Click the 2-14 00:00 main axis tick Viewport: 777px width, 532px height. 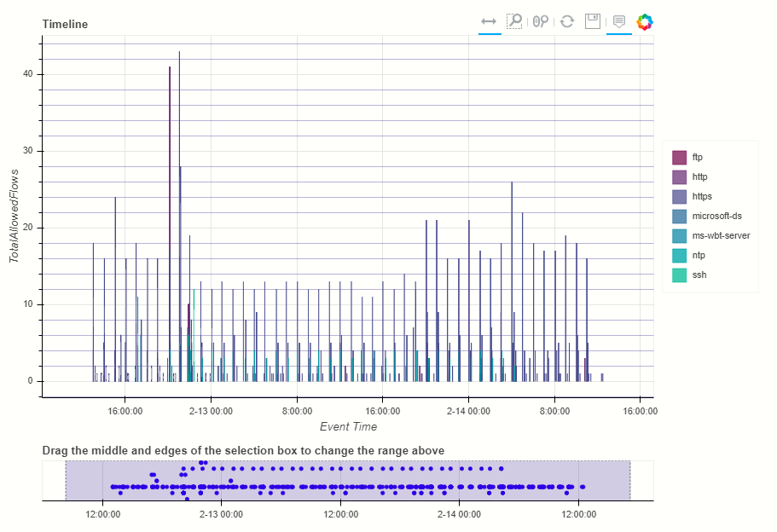click(468, 411)
